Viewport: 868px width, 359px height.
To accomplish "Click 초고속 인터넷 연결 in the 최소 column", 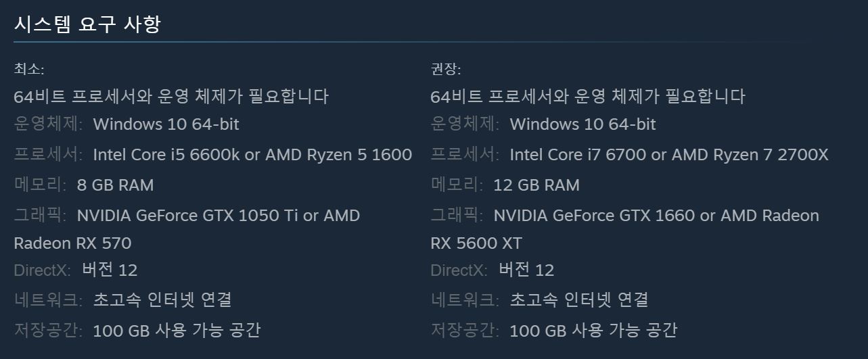I will click(x=162, y=300).
